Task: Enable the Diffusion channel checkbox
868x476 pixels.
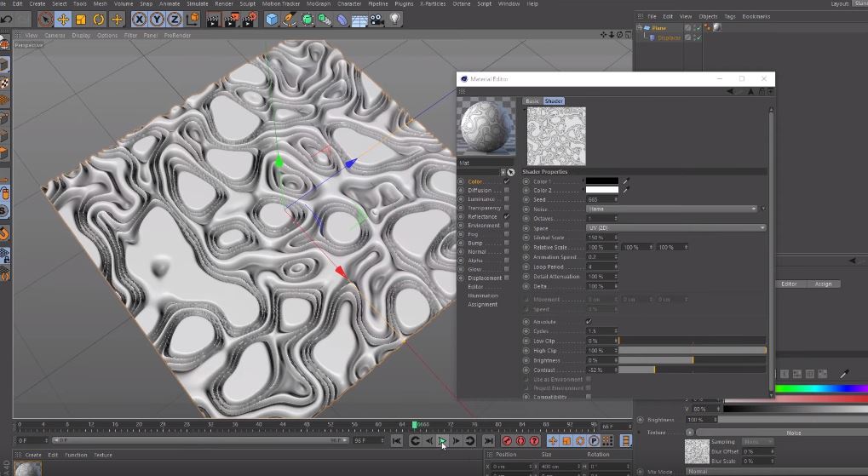Action: [507, 190]
